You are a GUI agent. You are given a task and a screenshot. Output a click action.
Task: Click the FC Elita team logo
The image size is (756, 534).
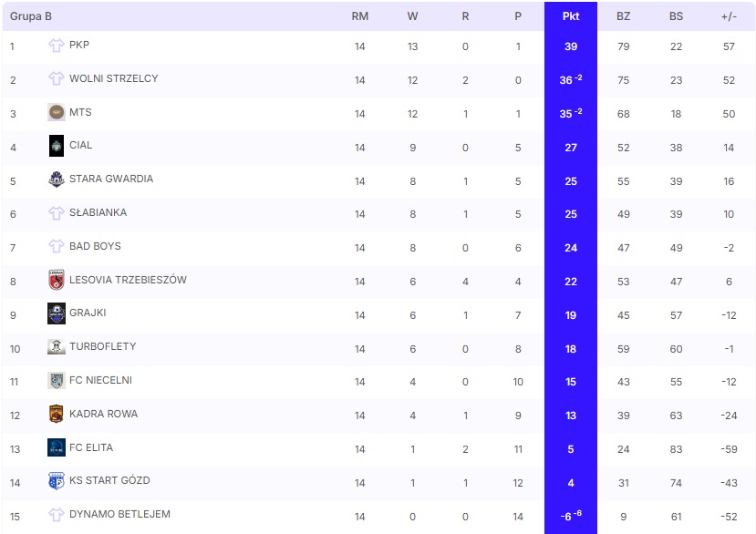pos(57,447)
